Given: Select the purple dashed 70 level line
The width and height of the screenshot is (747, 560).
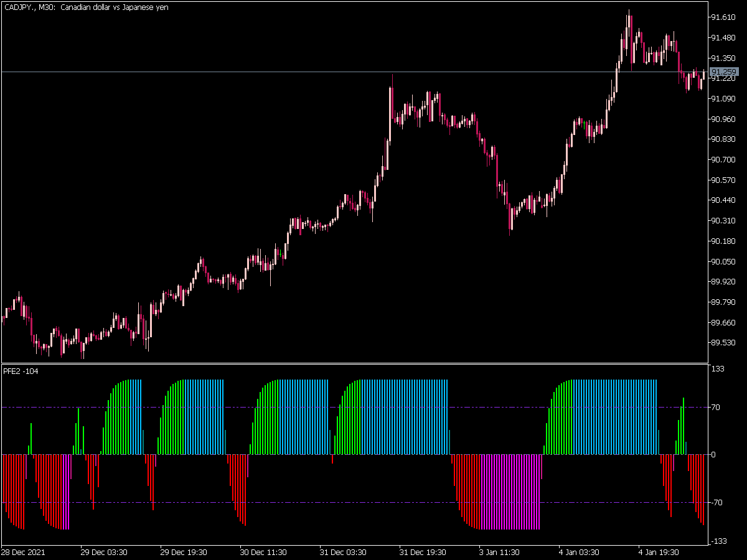Looking at the screenshot, I should click(355, 408).
